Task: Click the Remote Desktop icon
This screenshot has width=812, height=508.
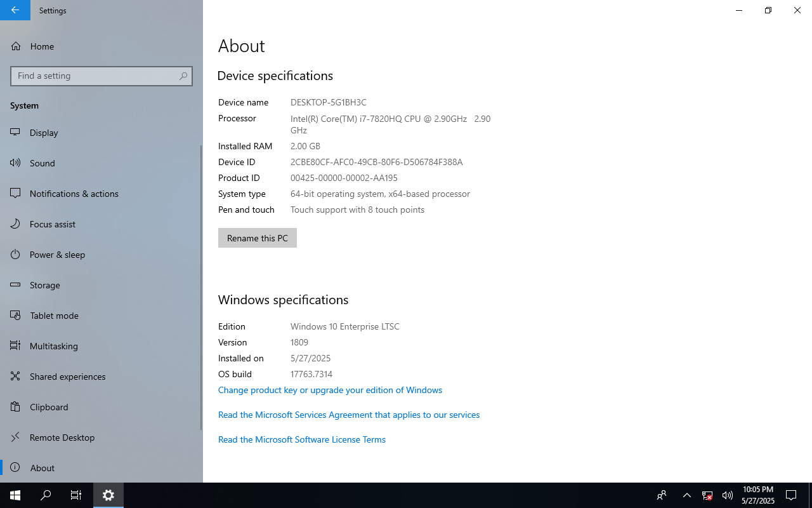Action: tap(16, 438)
